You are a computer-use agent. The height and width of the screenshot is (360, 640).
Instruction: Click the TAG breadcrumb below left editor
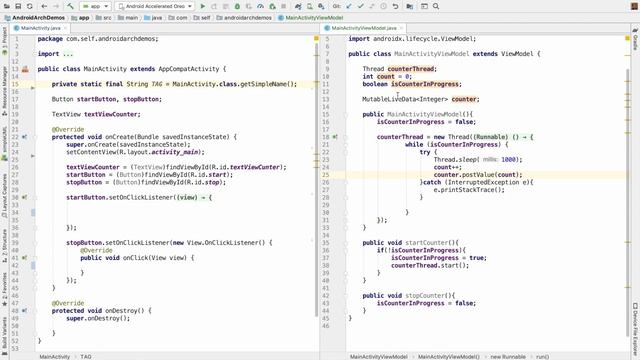(86, 357)
